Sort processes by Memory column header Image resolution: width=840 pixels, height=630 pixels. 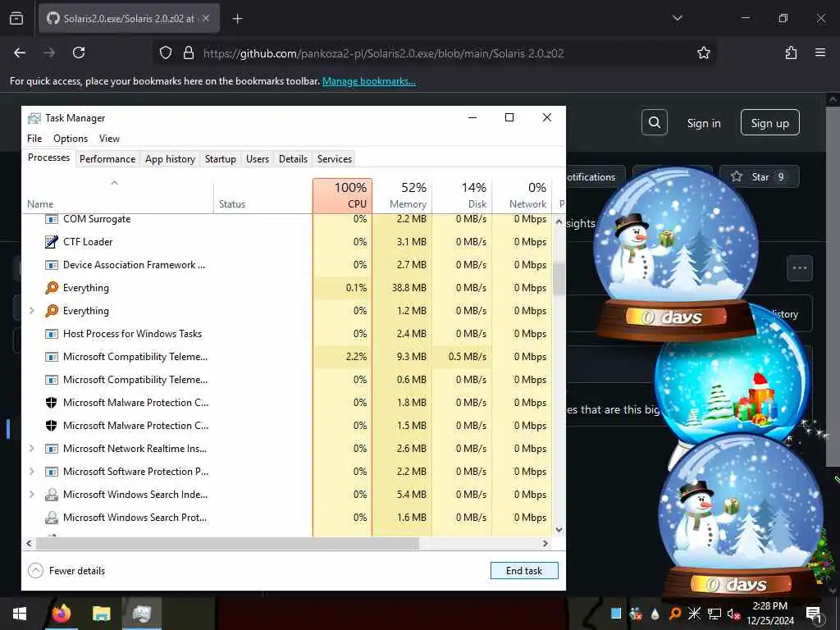(x=402, y=195)
